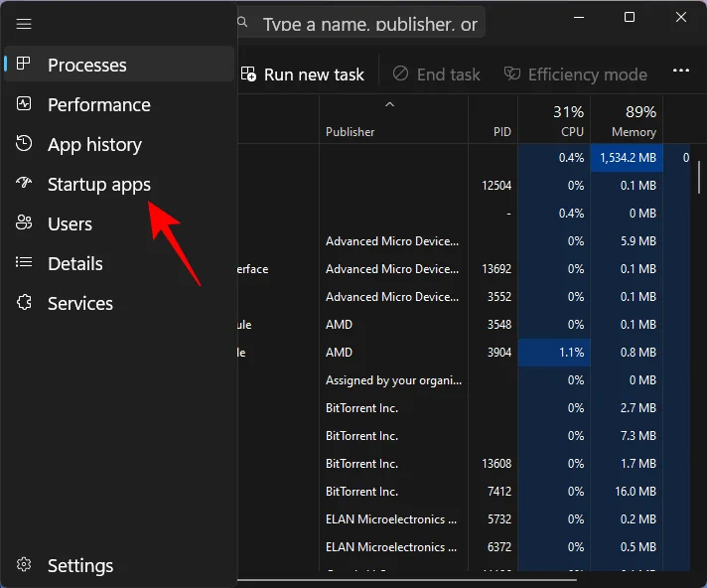Click the Settings gear icon
707x588 pixels.
click(24, 564)
